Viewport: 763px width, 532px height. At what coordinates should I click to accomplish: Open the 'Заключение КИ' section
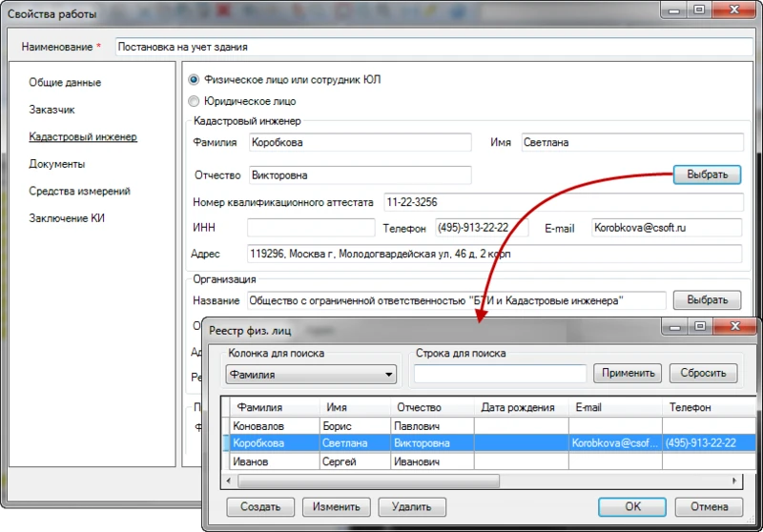pyautogui.click(x=68, y=217)
